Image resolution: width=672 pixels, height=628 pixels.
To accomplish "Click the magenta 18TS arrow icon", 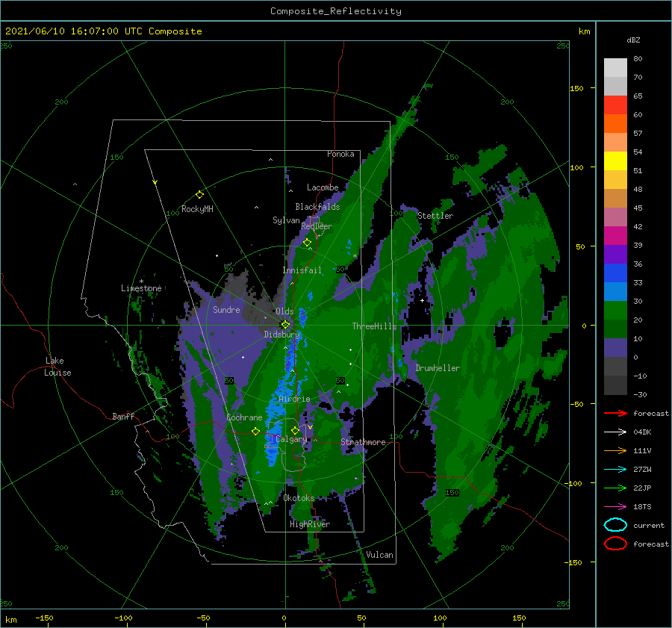I will [x=615, y=507].
